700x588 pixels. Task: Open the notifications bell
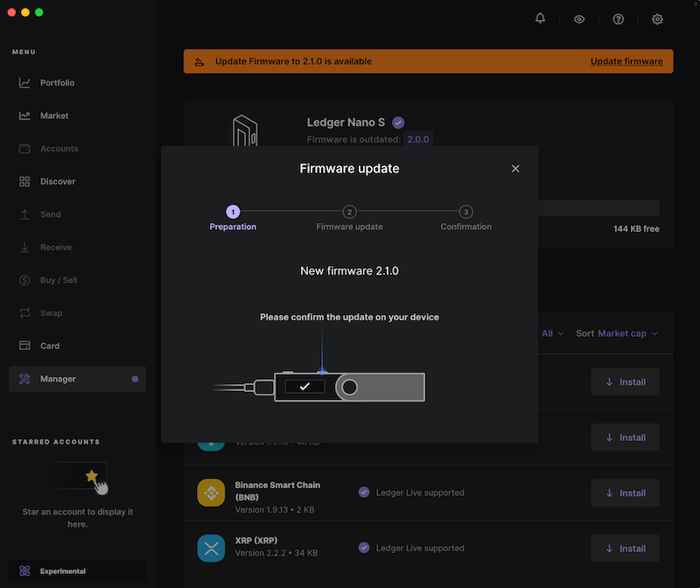(540, 18)
